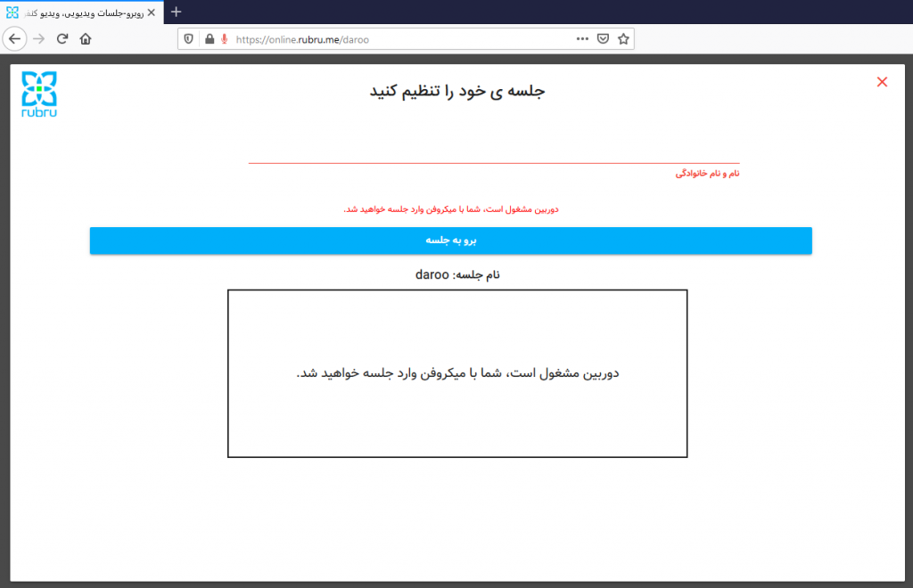The height and width of the screenshot is (588, 913).
Task: Open a new browser tab
Action: point(177,12)
